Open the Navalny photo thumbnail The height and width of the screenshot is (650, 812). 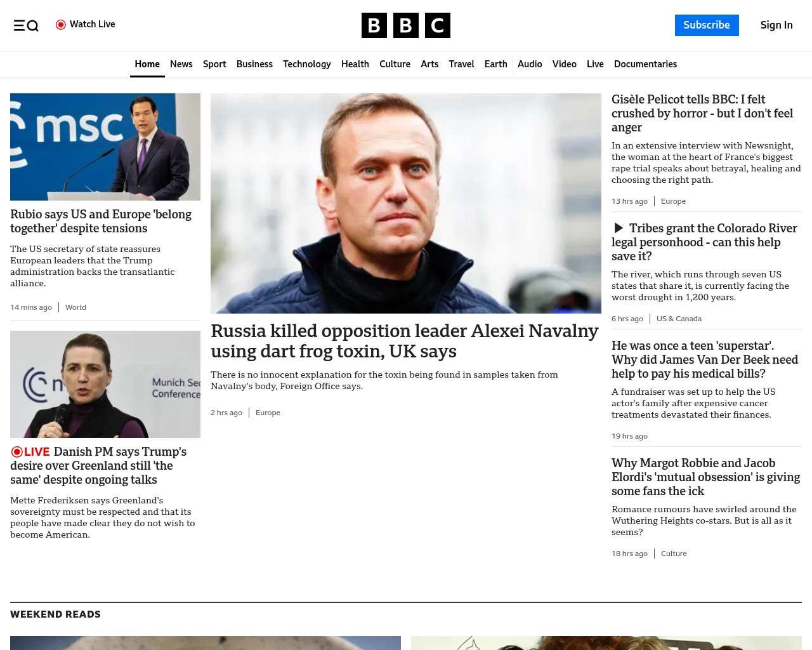(x=405, y=203)
